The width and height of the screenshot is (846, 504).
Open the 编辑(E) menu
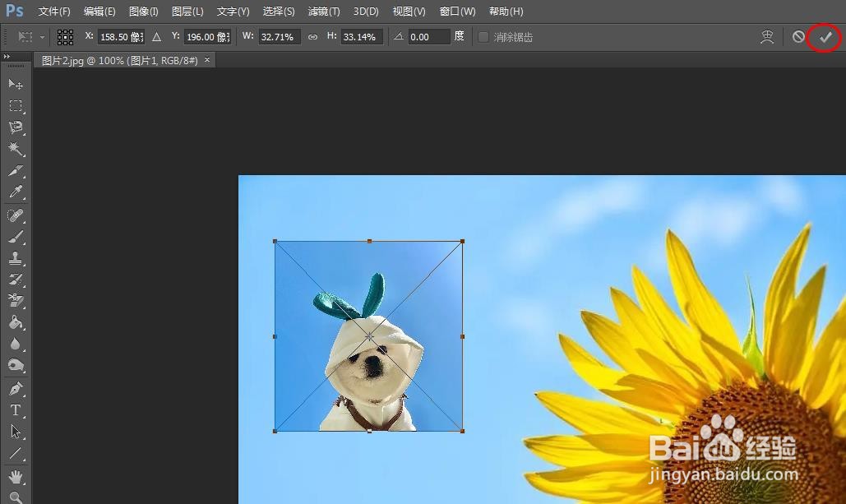click(99, 12)
